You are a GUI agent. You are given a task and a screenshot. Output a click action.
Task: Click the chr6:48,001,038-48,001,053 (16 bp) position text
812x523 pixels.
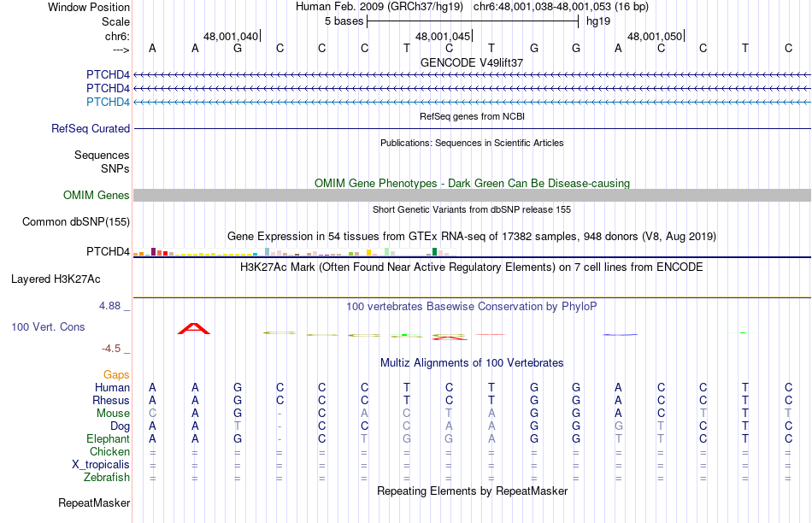pyautogui.click(x=561, y=7)
